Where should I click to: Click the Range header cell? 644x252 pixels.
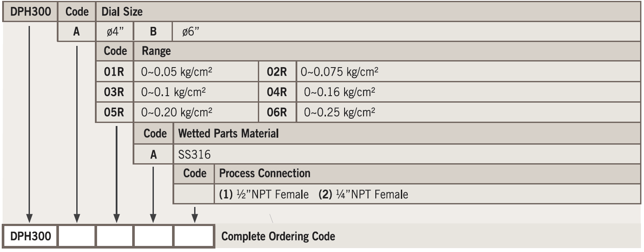click(156, 52)
